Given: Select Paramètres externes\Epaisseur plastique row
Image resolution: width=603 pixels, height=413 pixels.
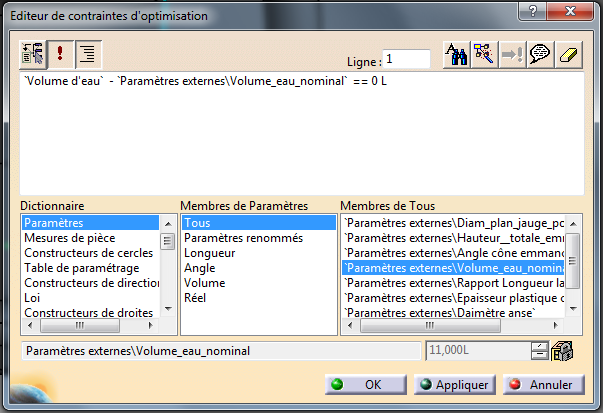Looking at the screenshot, I should (x=453, y=298).
